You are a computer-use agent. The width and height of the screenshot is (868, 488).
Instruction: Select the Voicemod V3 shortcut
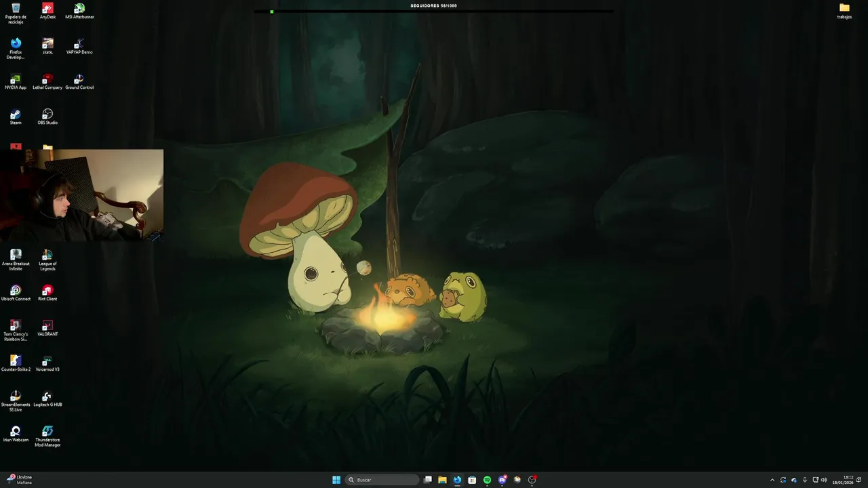(47, 363)
